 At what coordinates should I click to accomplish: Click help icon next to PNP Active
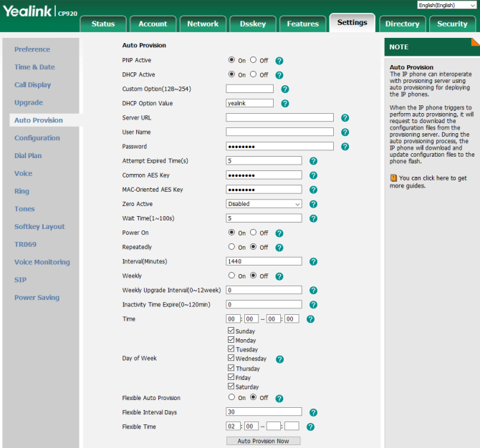[x=279, y=61]
